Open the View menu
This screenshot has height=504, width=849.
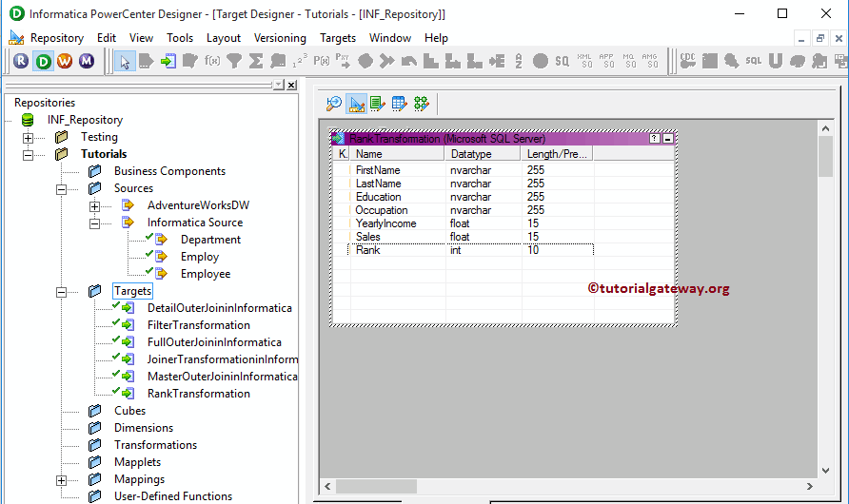tap(141, 38)
